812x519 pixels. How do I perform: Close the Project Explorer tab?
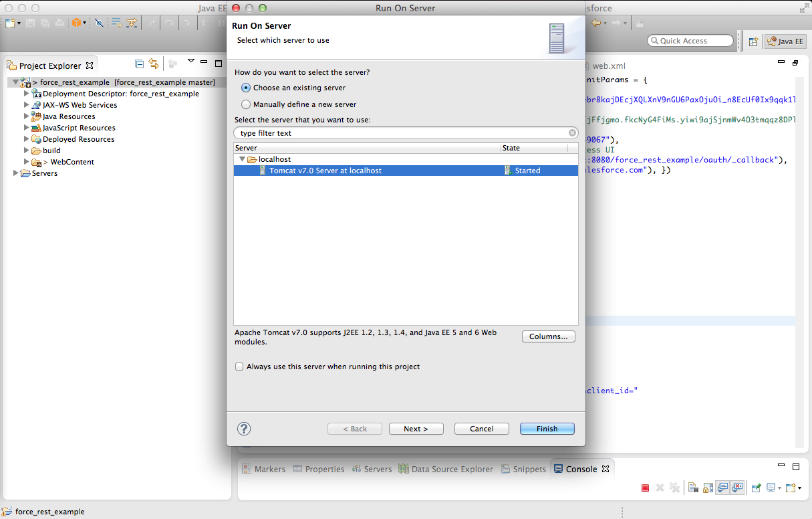[90, 66]
